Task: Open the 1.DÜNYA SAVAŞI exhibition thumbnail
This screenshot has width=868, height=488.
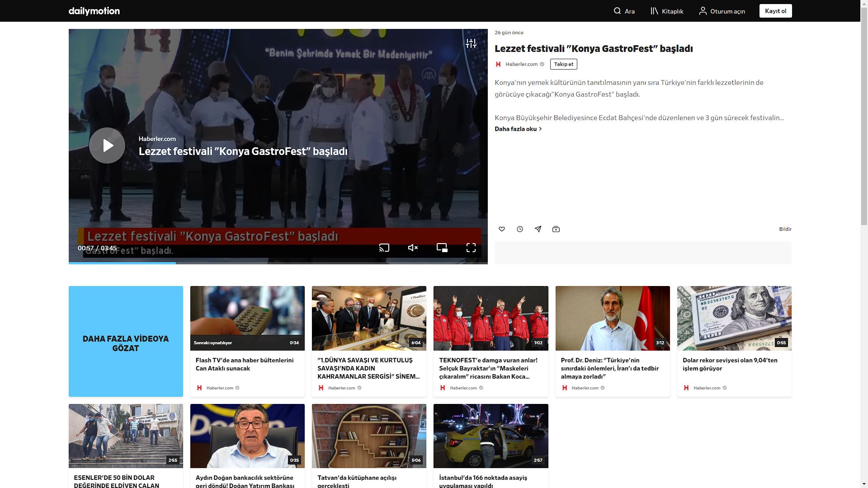Action: pyautogui.click(x=369, y=318)
